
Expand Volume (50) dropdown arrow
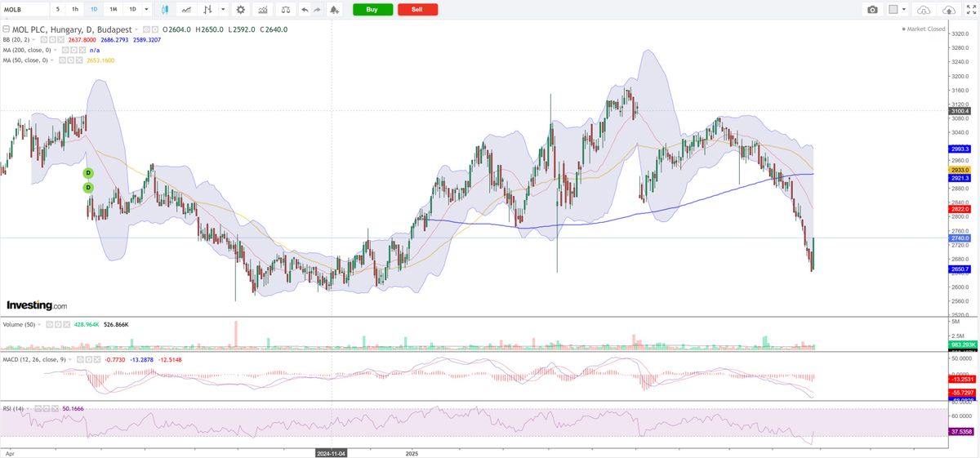(39, 324)
